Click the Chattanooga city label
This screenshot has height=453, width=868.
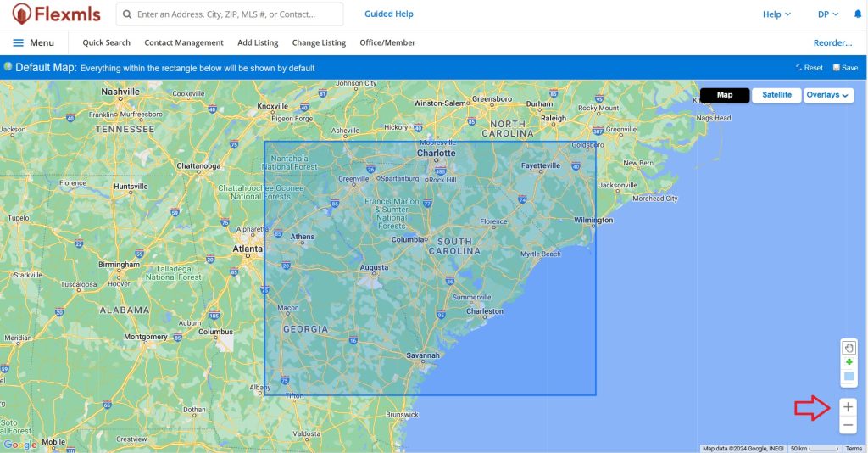[198, 165]
